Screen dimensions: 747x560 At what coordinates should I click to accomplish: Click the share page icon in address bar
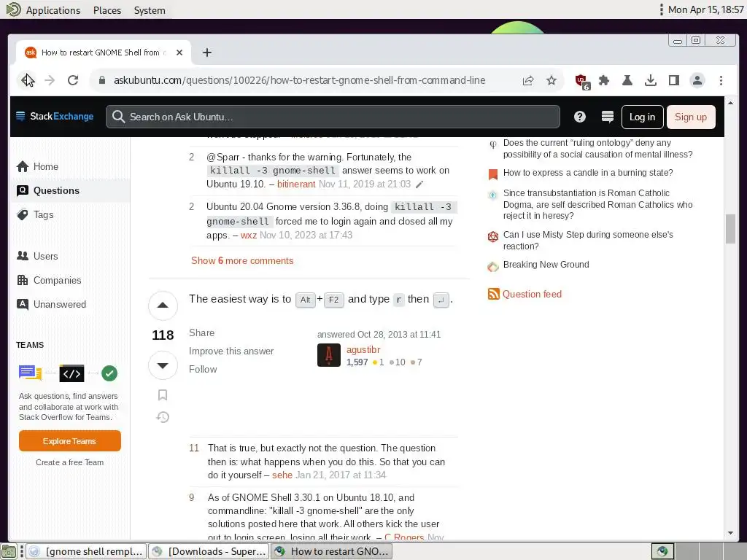click(528, 80)
